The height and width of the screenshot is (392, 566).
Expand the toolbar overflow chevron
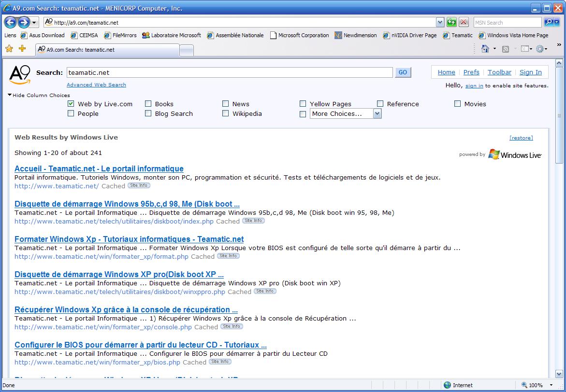coord(559,45)
